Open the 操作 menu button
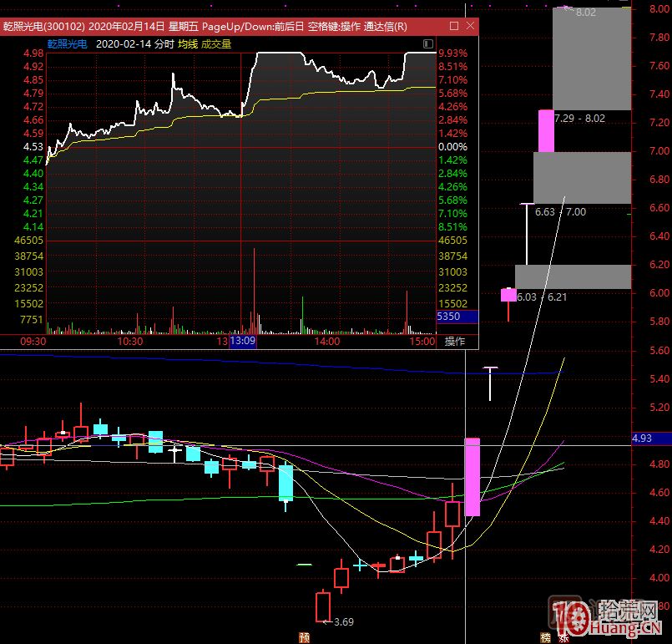672x644 pixels. point(455,342)
